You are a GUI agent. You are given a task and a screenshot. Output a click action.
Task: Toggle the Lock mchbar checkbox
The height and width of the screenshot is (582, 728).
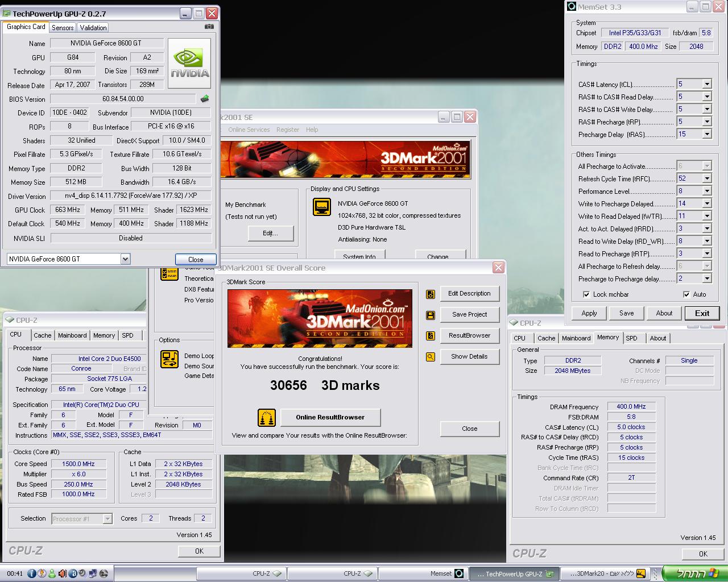586,294
